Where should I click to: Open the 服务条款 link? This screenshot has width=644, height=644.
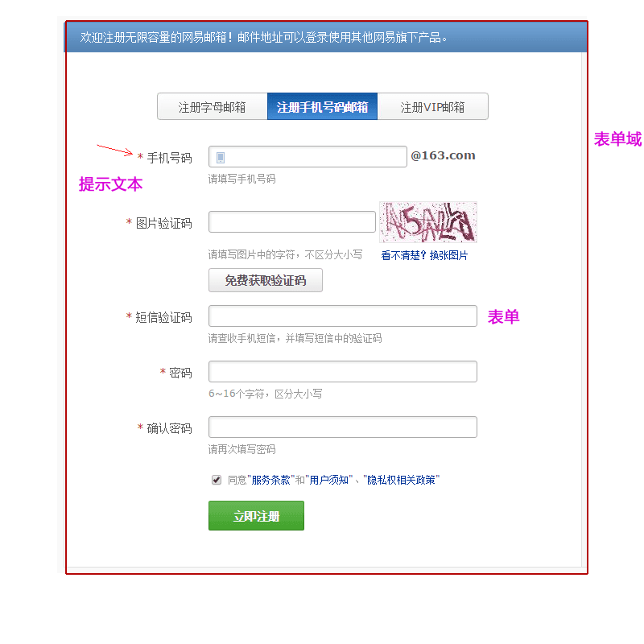tap(270, 480)
